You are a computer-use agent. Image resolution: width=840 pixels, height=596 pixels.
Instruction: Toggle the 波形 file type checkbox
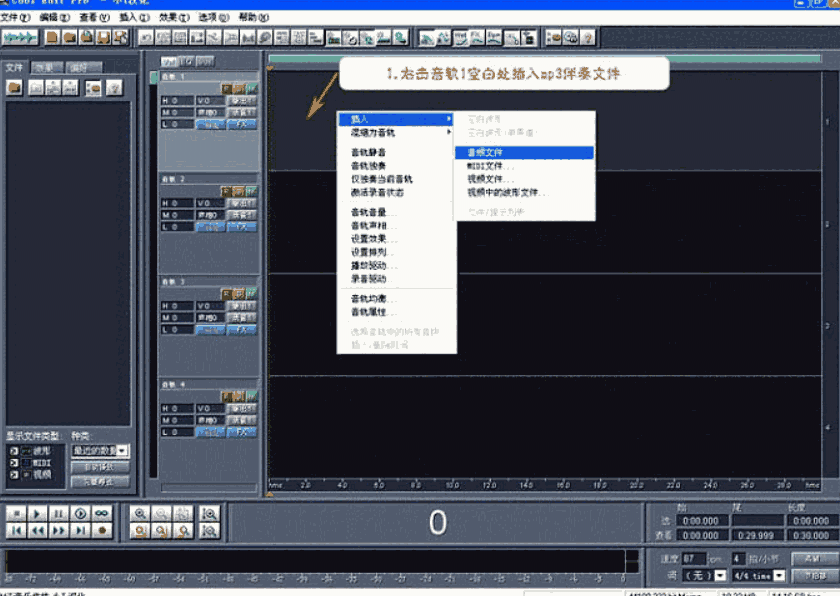click(x=13, y=450)
